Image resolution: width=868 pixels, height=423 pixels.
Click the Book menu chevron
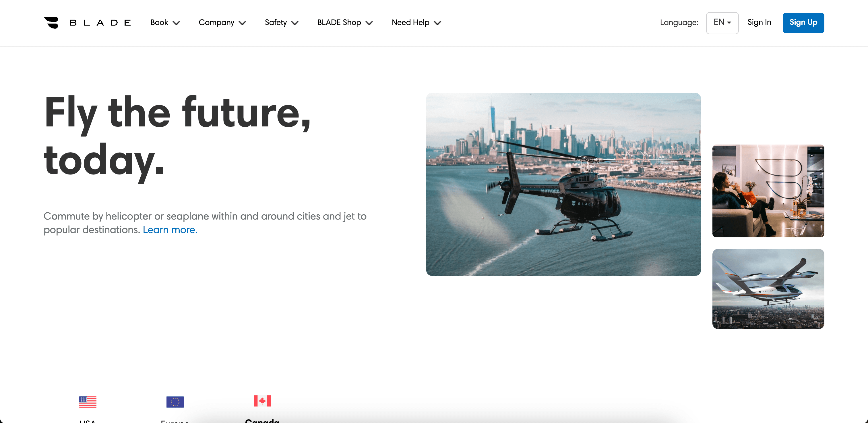[x=176, y=23]
